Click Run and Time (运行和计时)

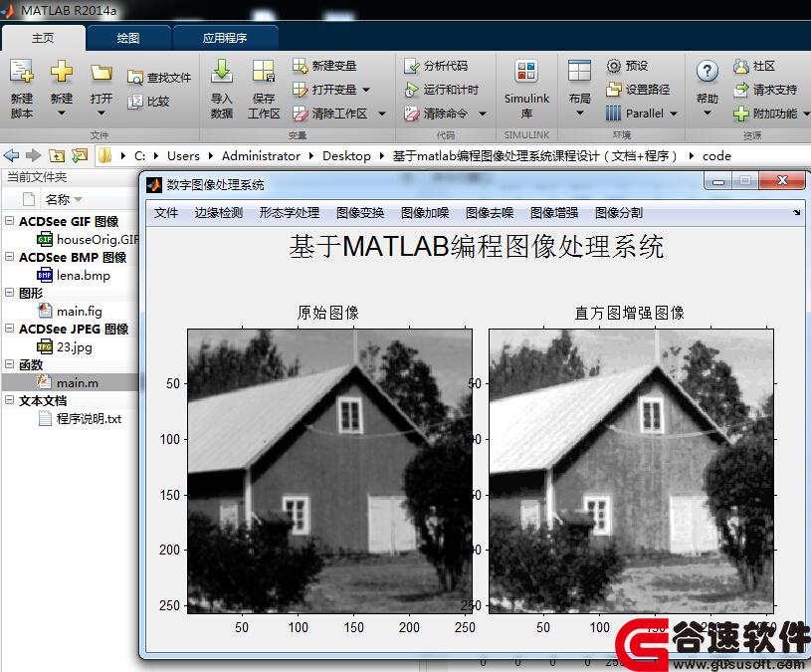coord(441,90)
